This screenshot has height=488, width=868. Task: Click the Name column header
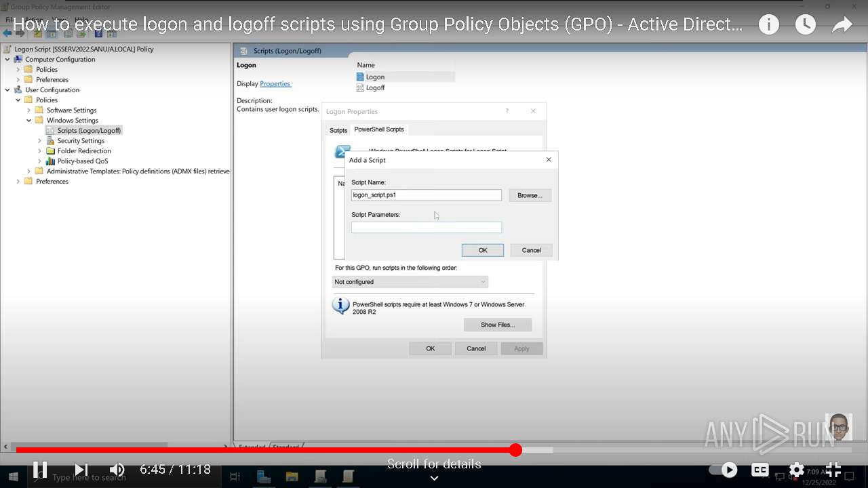point(366,65)
